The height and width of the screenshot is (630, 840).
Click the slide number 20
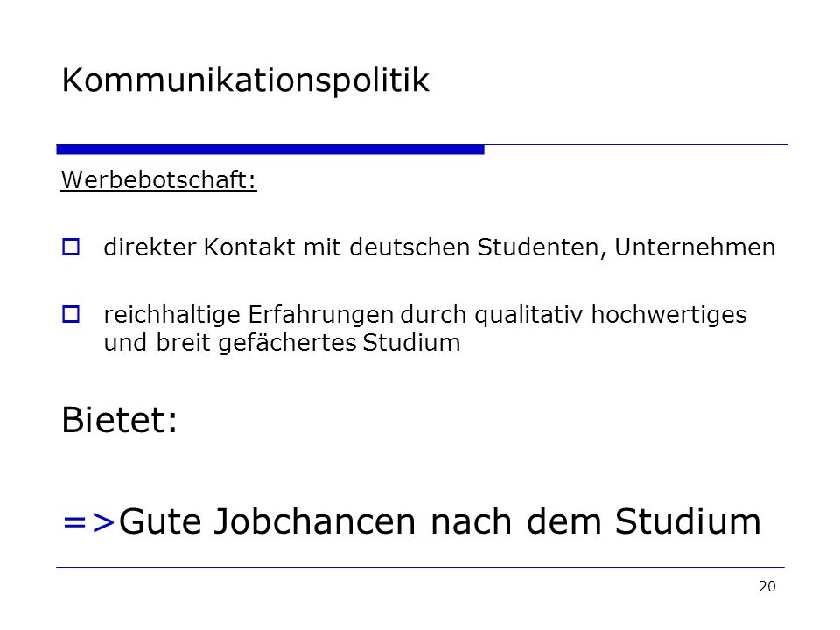(767, 586)
